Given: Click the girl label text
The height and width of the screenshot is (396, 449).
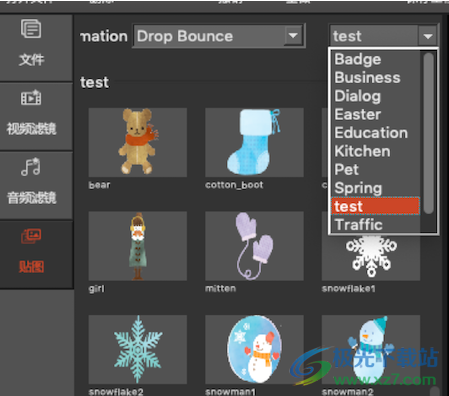Looking at the screenshot, I should (x=97, y=289).
